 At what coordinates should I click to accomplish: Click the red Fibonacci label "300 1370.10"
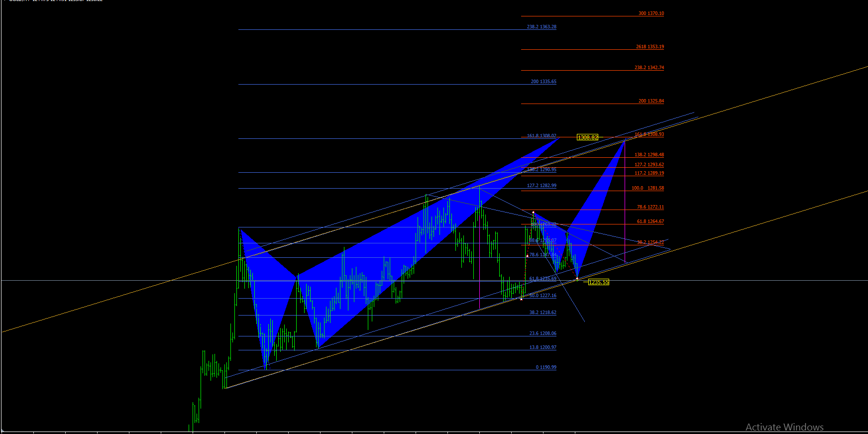tap(651, 13)
